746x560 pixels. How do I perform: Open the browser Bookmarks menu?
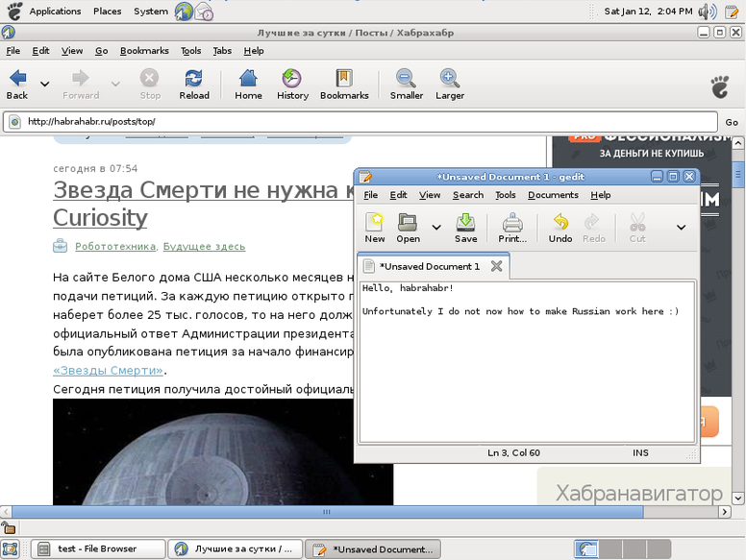(x=144, y=51)
